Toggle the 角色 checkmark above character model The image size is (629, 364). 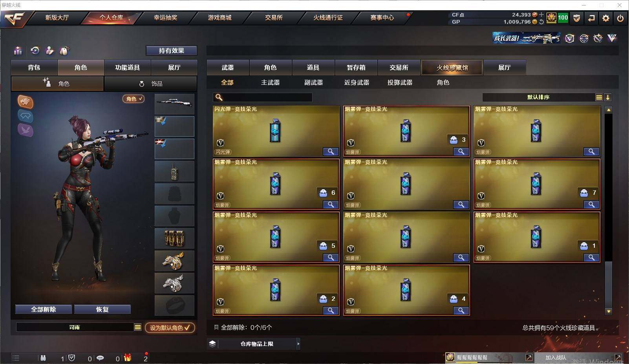[133, 99]
